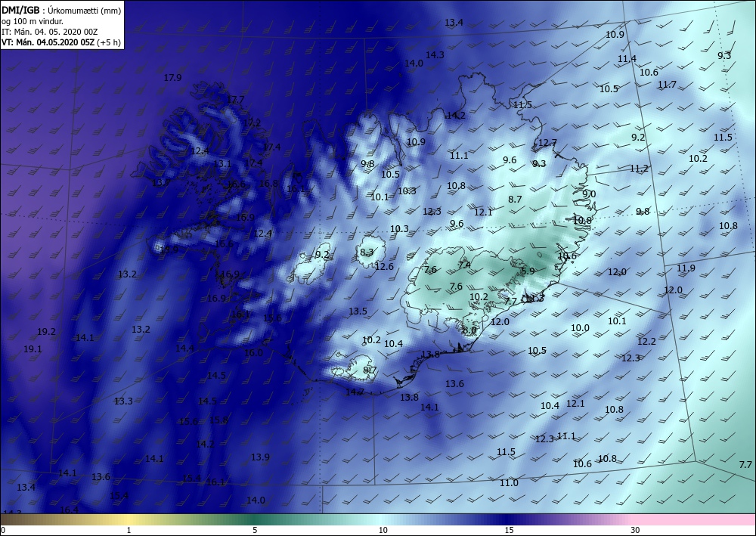This screenshot has width=756, height=536.
Task: Click the map value 19.2
Action: [46, 332]
